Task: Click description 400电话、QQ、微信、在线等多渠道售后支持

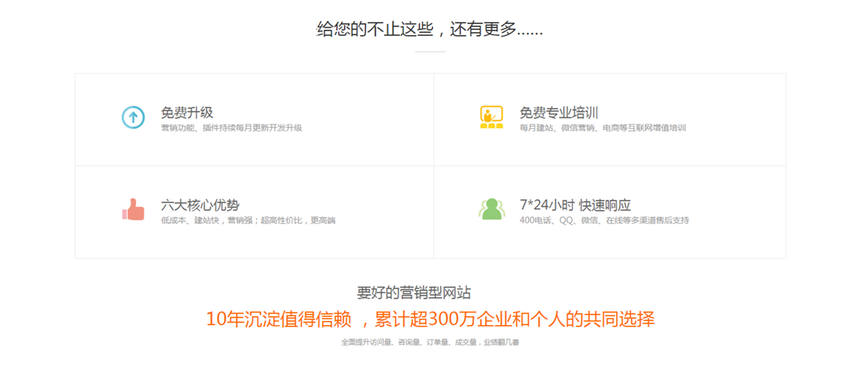Action: pos(604,221)
